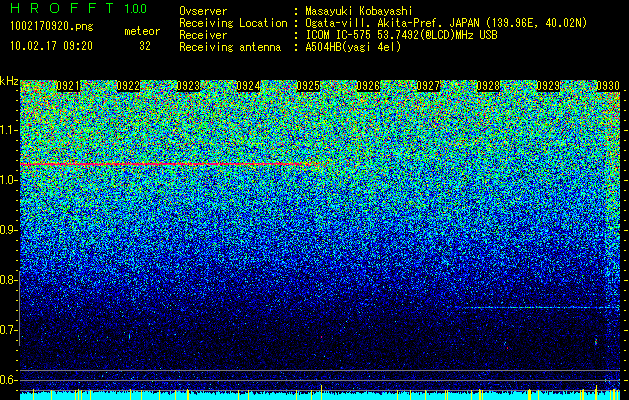Click the A504HB(yagi 4el) antenna text

[x=353, y=47]
